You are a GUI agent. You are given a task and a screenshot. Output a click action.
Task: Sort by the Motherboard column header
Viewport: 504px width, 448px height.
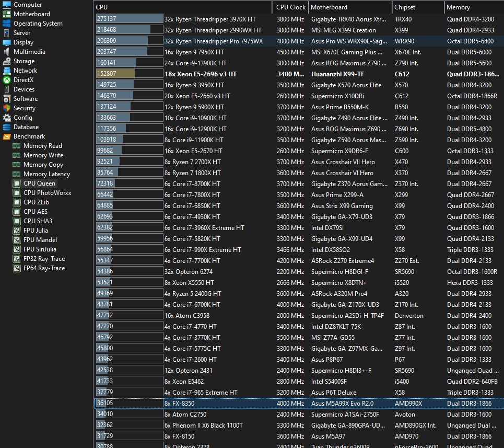coord(350,7)
